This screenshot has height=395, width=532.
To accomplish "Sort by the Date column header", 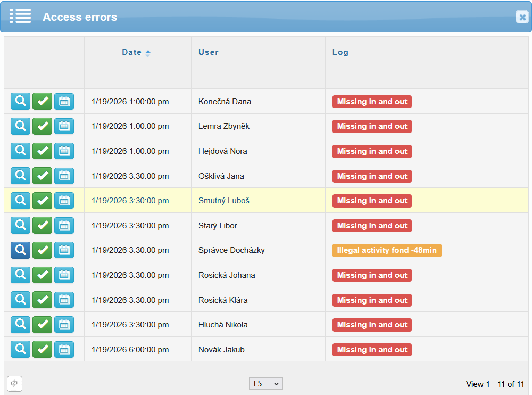I will coord(132,52).
